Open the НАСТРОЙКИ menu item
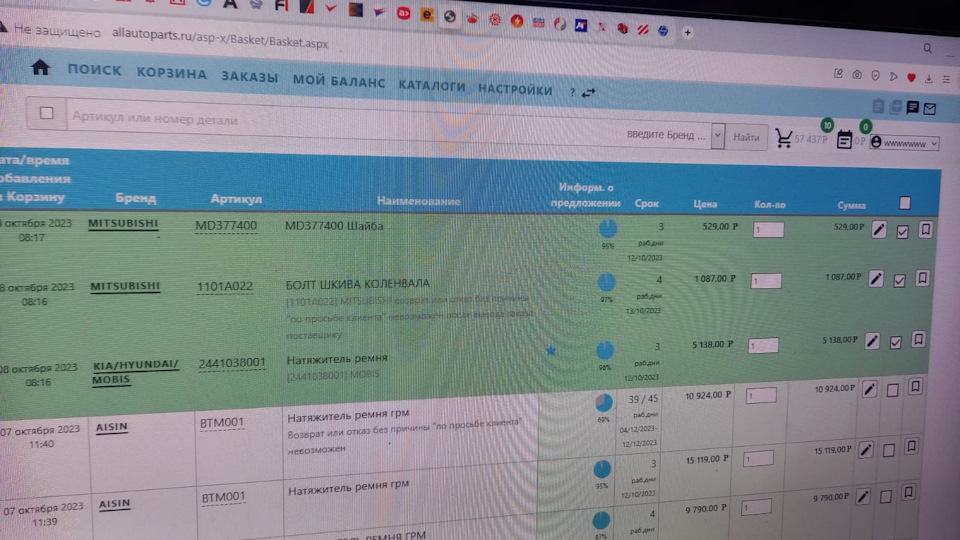 point(515,89)
